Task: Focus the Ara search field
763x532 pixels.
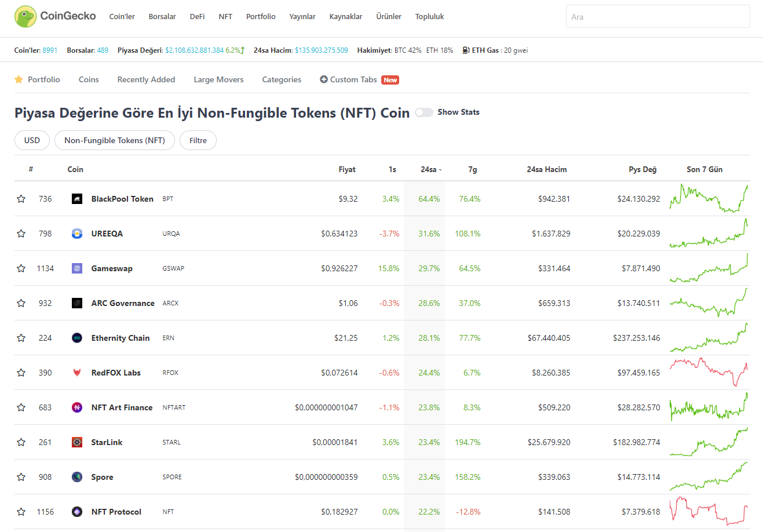Action: (x=658, y=17)
